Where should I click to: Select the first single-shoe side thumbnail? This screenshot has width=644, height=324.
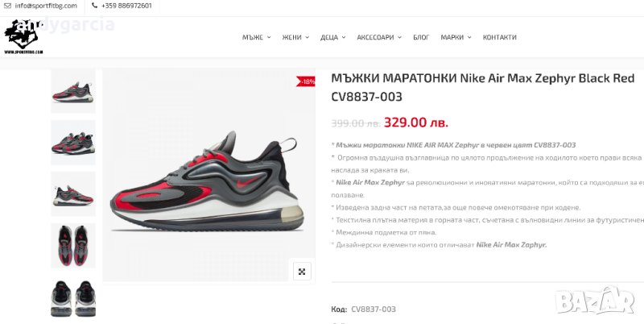73,91
